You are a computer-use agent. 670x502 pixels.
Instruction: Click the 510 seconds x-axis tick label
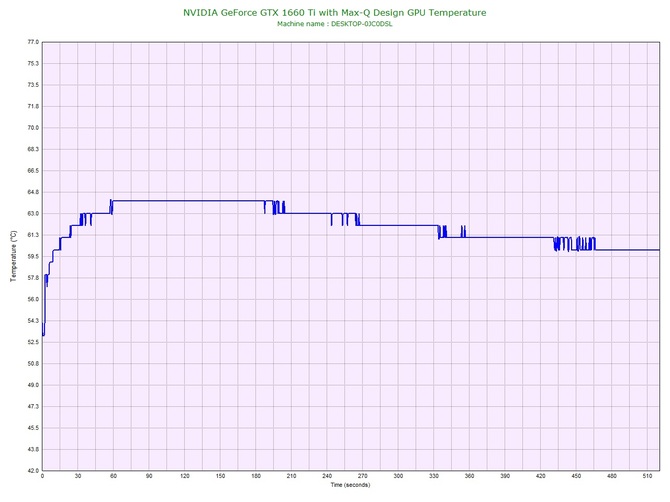[647, 476]
